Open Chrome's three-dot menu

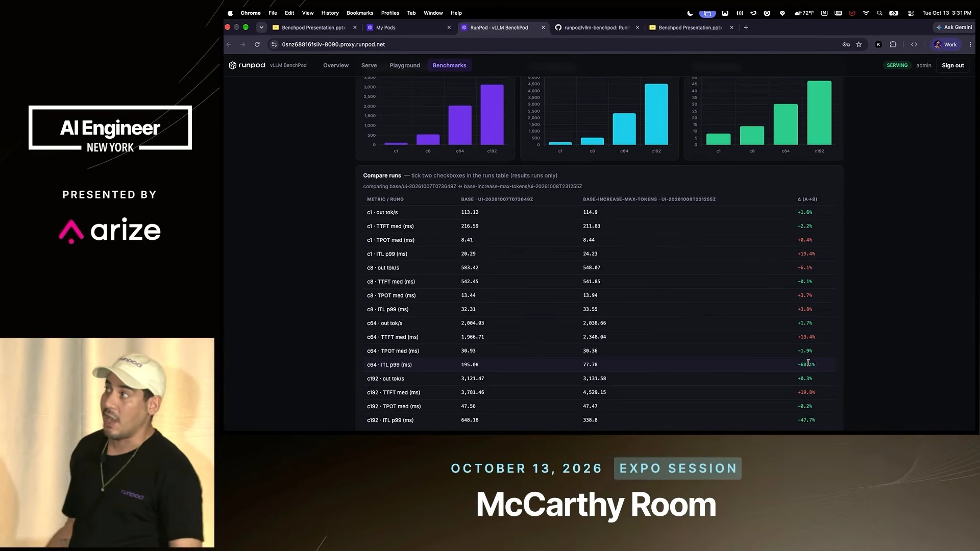click(x=970, y=44)
